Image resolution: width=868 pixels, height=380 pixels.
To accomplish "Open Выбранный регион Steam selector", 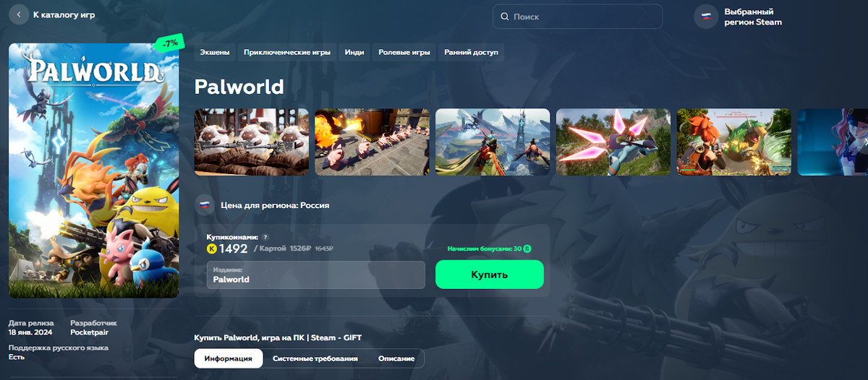I will coord(753,17).
